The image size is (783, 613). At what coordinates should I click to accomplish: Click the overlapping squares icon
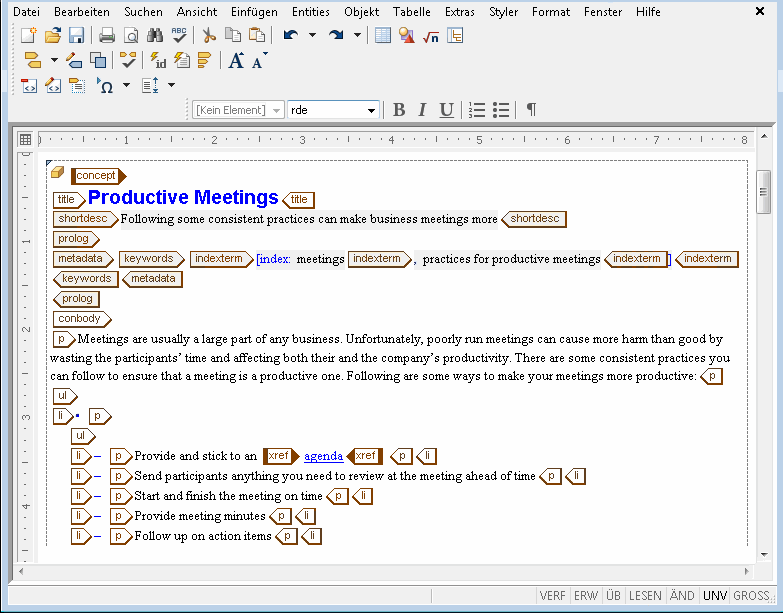(98, 60)
